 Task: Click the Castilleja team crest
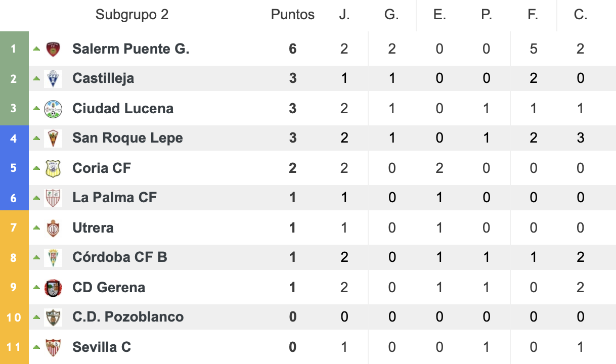click(x=53, y=78)
